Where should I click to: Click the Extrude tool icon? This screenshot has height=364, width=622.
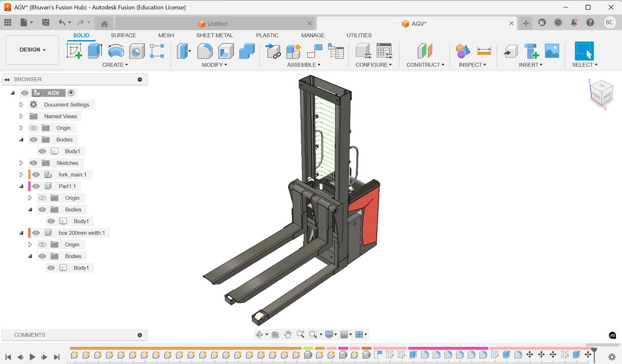(x=95, y=51)
